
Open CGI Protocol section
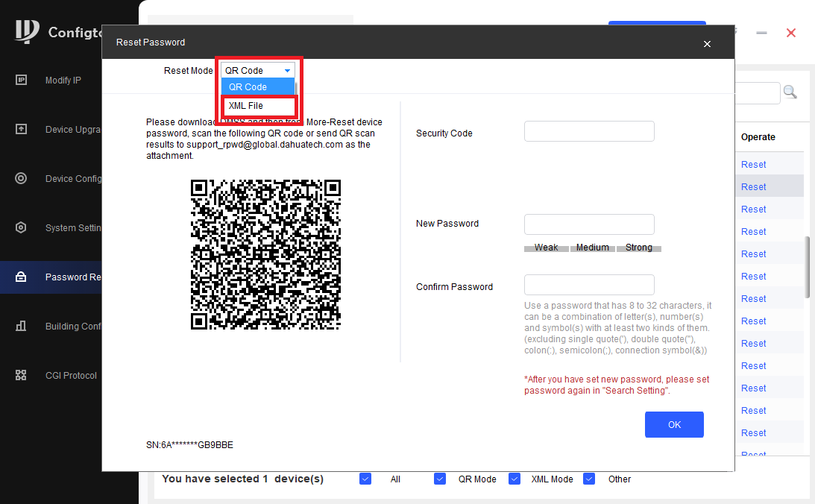(71, 375)
